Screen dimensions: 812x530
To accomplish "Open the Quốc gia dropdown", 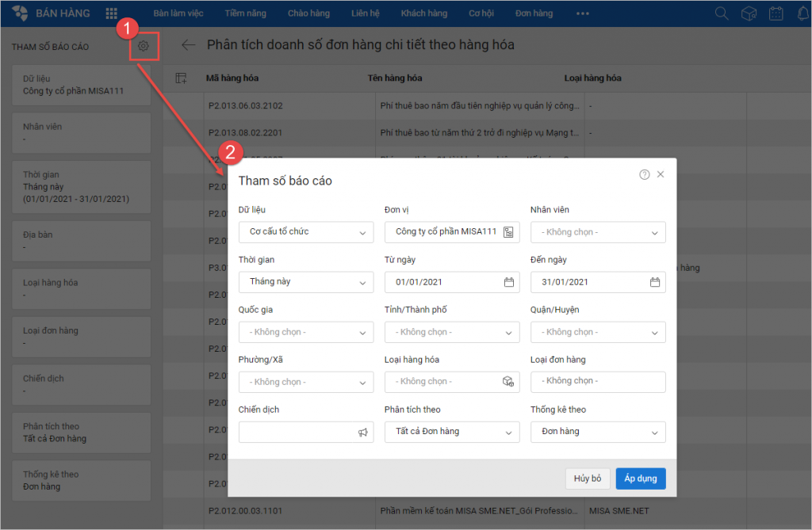I will click(x=306, y=332).
